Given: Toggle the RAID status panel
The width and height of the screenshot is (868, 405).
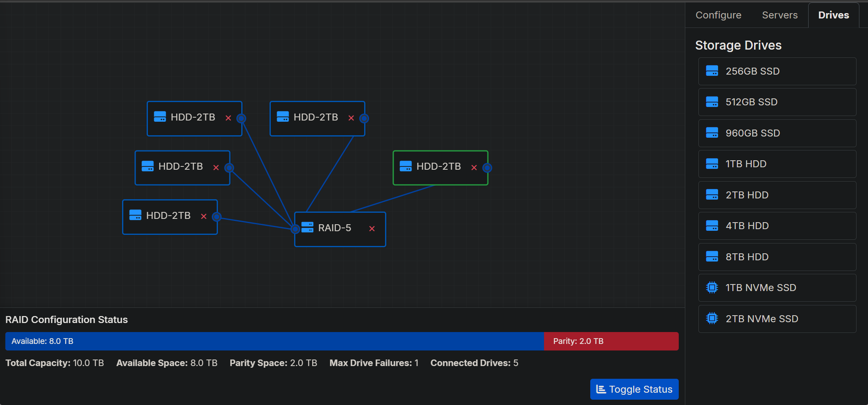Looking at the screenshot, I should click(634, 389).
